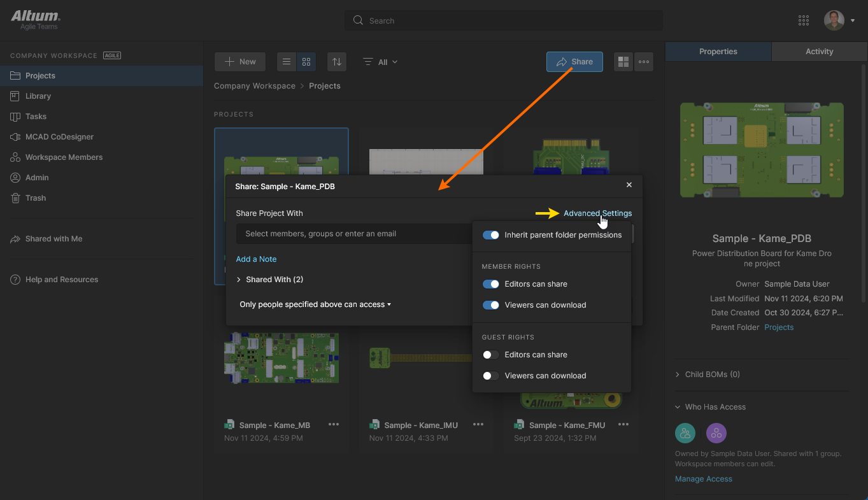
Task: Click the sort order arrows icon
Action: [337, 62]
